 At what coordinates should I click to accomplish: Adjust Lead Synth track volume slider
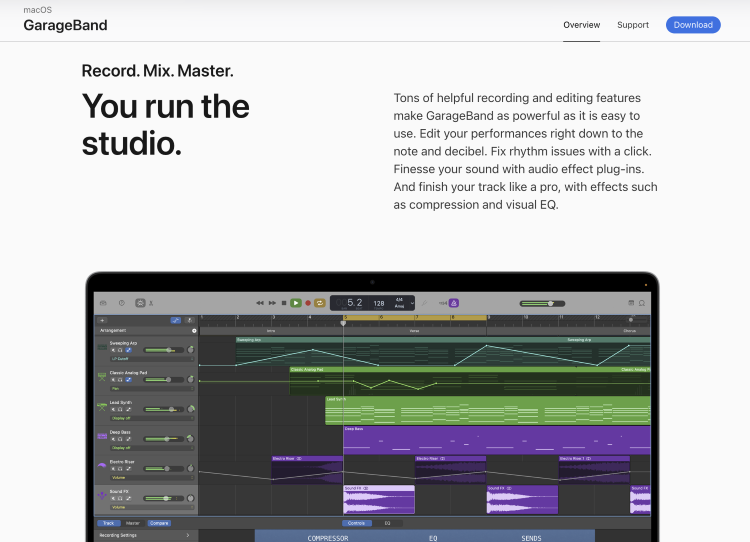(x=164, y=409)
